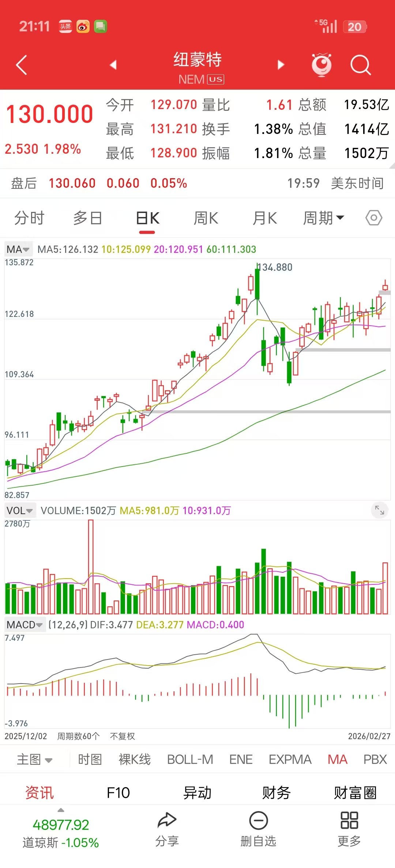Open the 周期 period dropdown

tap(323, 218)
